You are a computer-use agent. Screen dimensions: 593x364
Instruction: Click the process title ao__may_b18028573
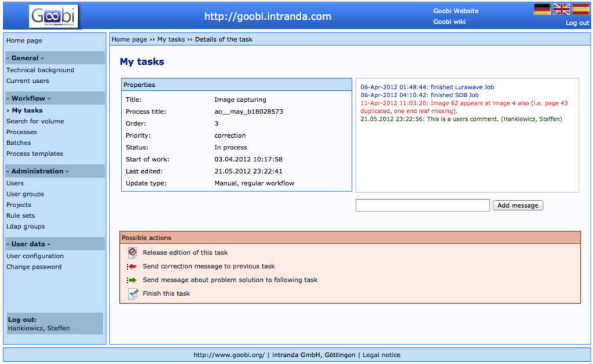(x=248, y=112)
